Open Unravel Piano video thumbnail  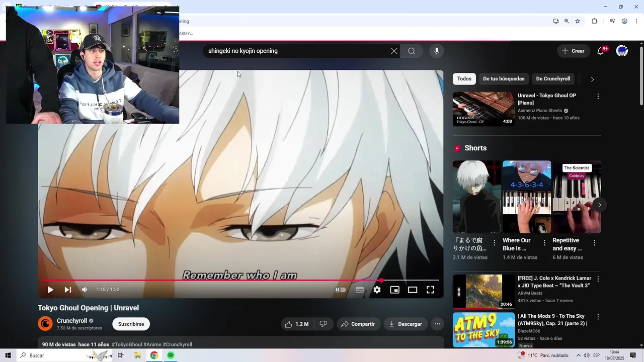click(484, 109)
